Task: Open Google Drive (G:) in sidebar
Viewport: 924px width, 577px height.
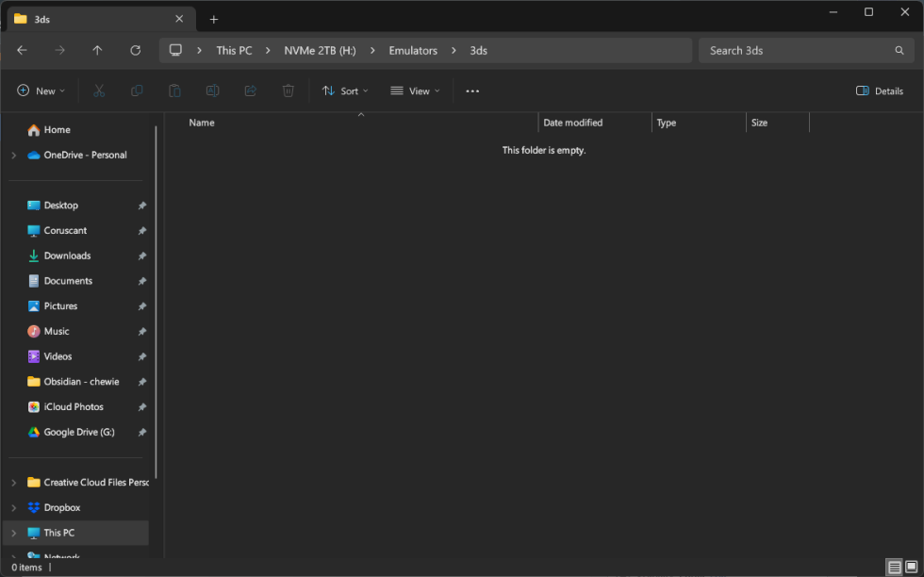Action: pyautogui.click(x=78, y=432)
